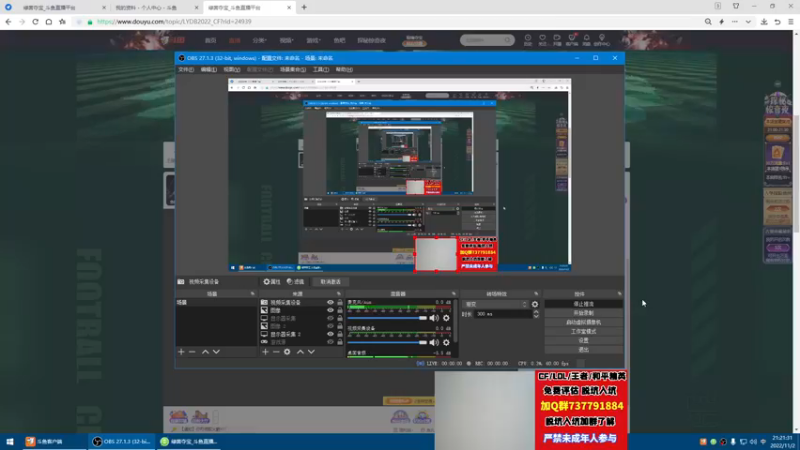This screenshot has height=450, width=800.
Task: Open the OBS View menu
Action: 231,69
